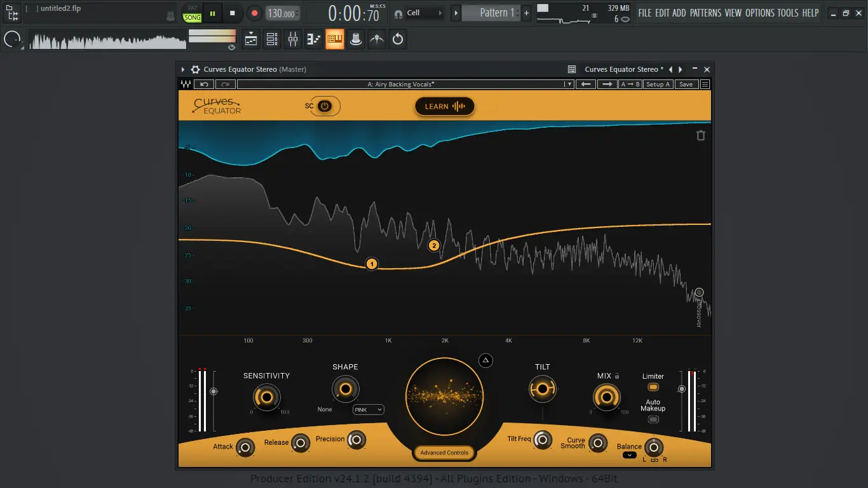The height and width of the screenshot is (488, 868).
Task: Stop playback in transport bar
Action: pyautogui.click(x=233, y=13)
